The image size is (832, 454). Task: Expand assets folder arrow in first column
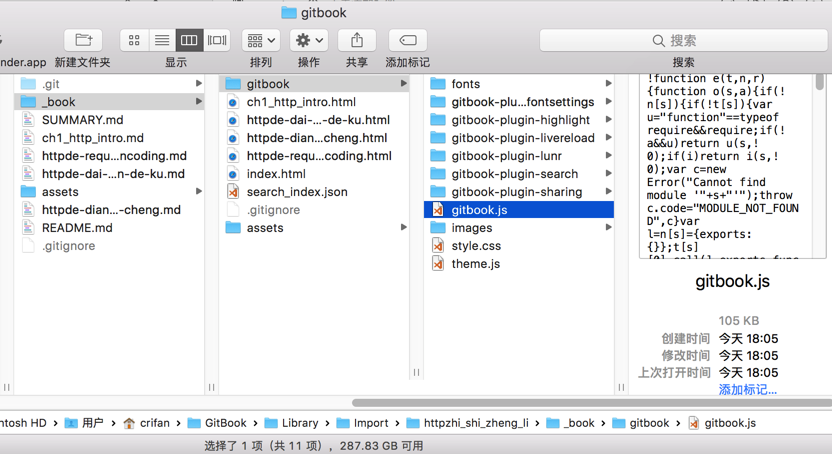click(x=198, y=191)
